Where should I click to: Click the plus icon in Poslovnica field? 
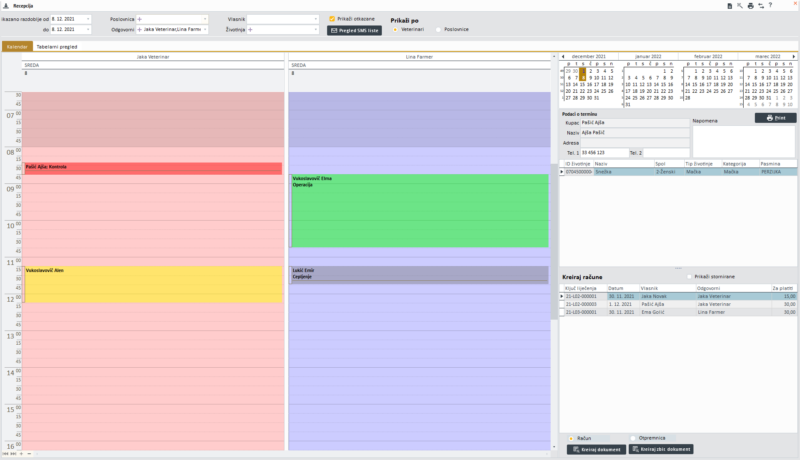point(139,19)
